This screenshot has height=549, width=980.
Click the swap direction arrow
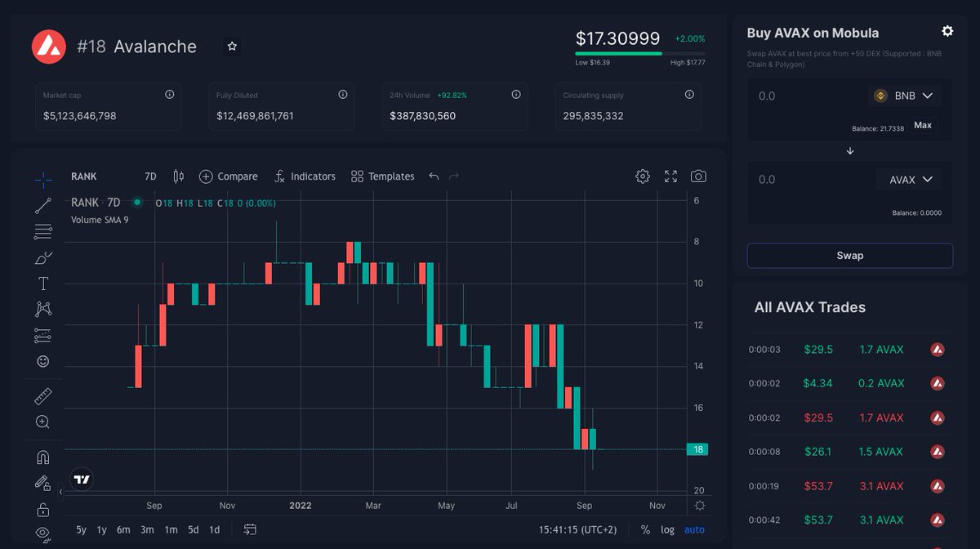(x=850, y=151)
